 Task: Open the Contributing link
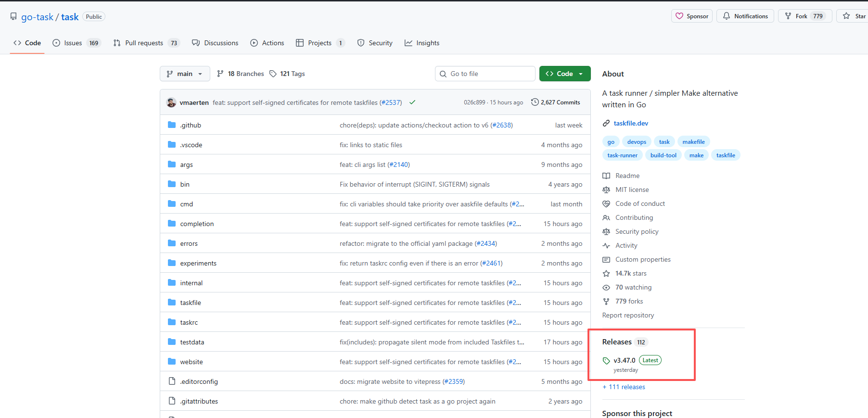coord(634,218)
